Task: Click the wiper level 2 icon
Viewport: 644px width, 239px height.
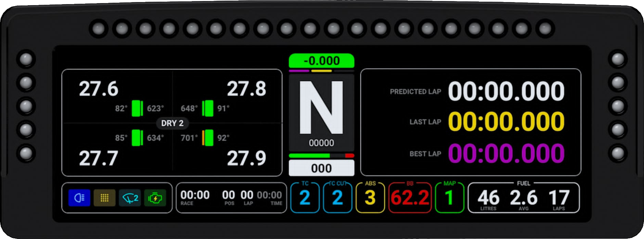Action: point(130,198)
